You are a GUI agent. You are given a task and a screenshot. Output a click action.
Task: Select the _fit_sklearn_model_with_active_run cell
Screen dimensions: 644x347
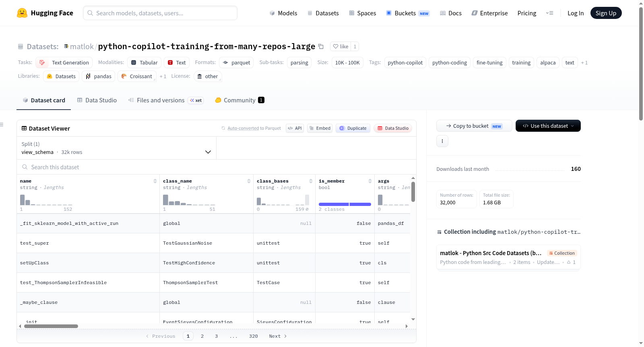point(88,223)
